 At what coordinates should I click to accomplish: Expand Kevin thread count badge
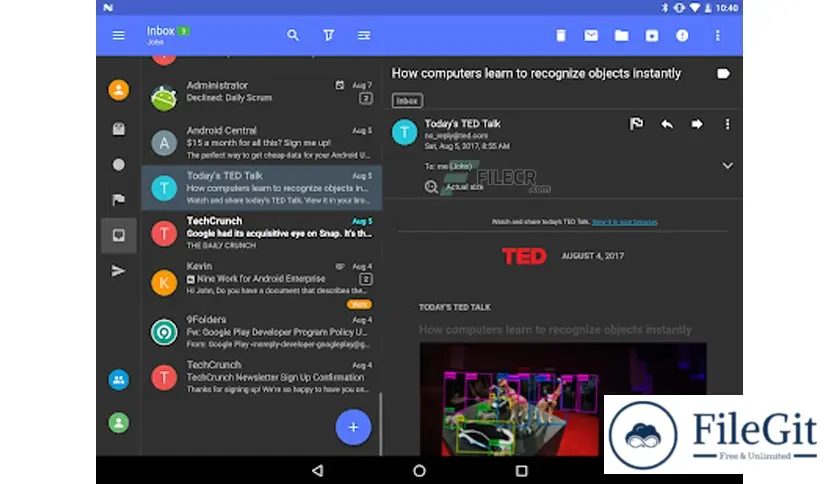[365, 279]
